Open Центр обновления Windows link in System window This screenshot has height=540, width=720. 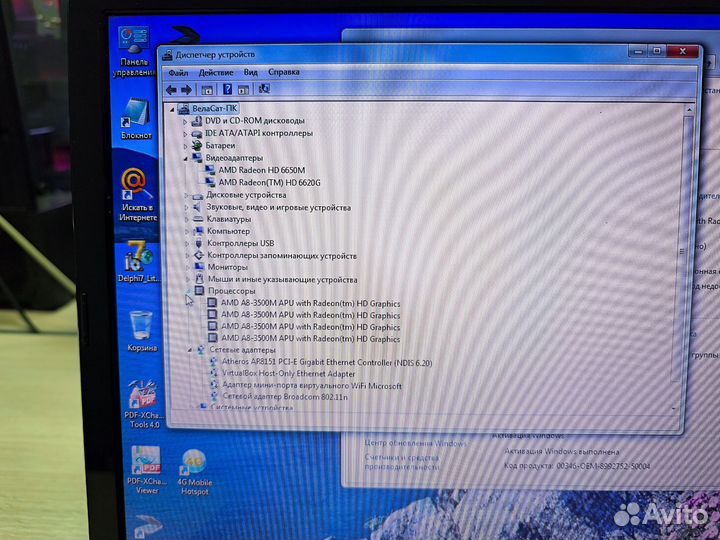(x=416, y=443)
